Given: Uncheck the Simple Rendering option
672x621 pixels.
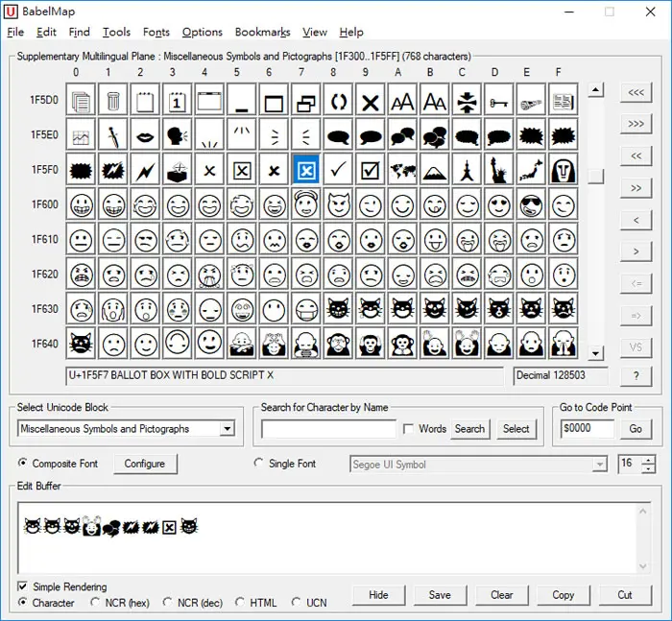Looking at the screenshot, I should pyautogui.click(x=22, y=586).
